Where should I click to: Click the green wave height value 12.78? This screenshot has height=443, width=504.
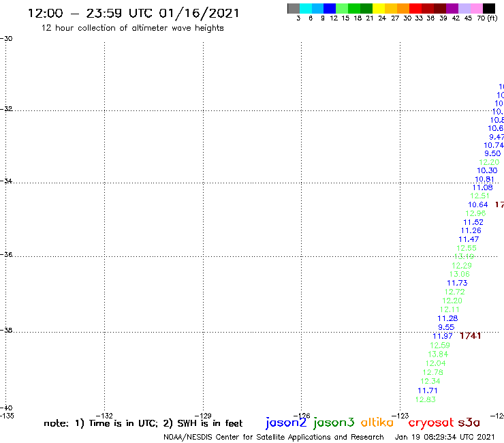point(433,372)
